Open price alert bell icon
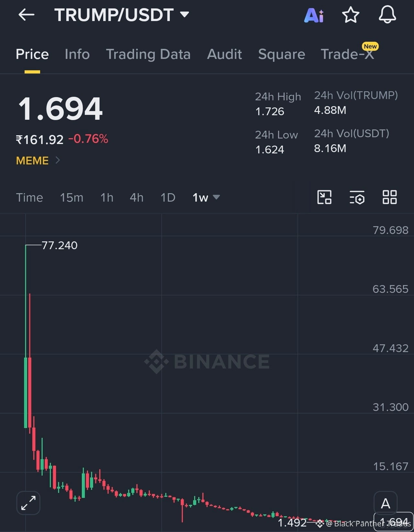414x532 pixels. pyautogui.click(x=387, y=15)
